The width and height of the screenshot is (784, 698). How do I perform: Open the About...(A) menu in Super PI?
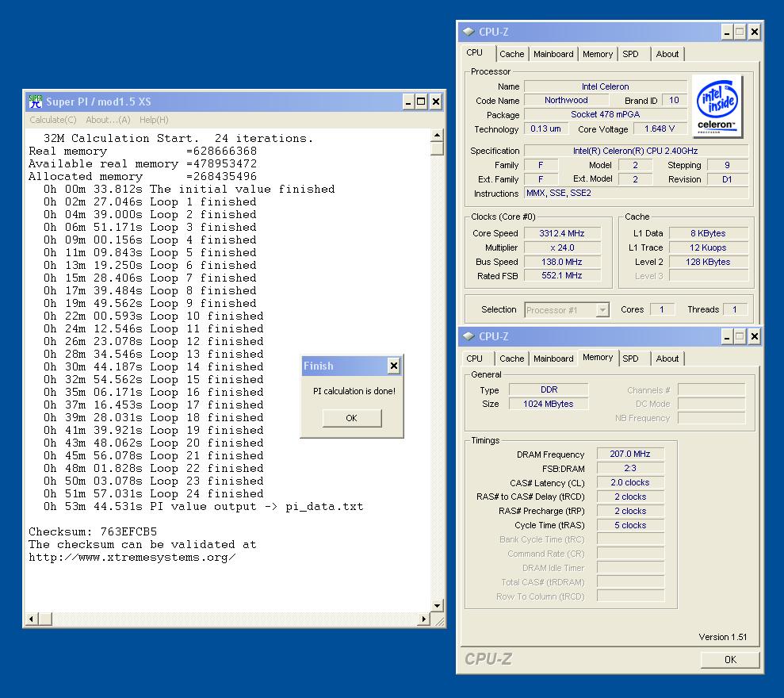[x=108, y=120]
